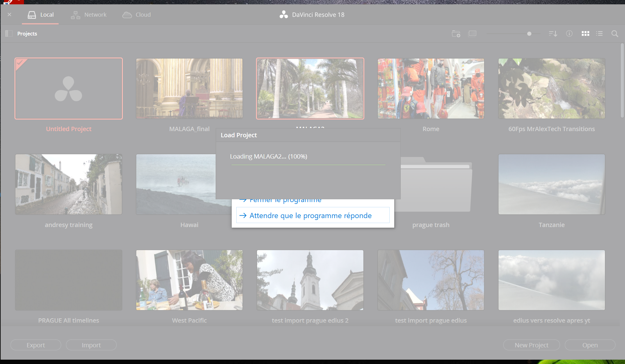Switch to the Cloud tab
This screenshot has height=364, width=625.
point(136,14)
